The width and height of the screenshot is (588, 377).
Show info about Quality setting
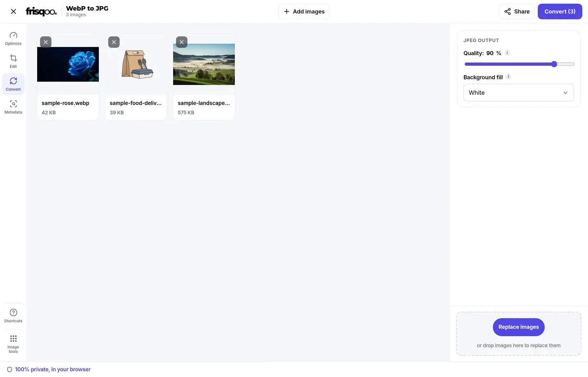point(507,53)
